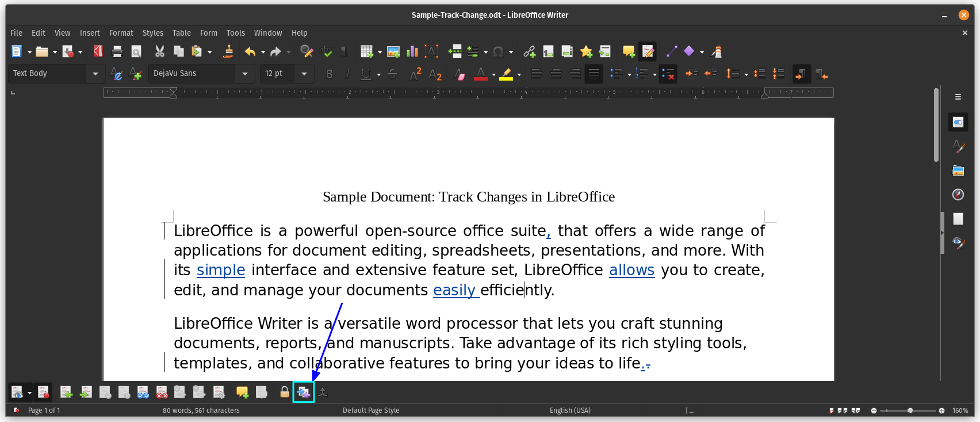Image resolution: width=980 pixels, height=422 pixels.
Task: Open the Edit menu
Action: (39, 33)
